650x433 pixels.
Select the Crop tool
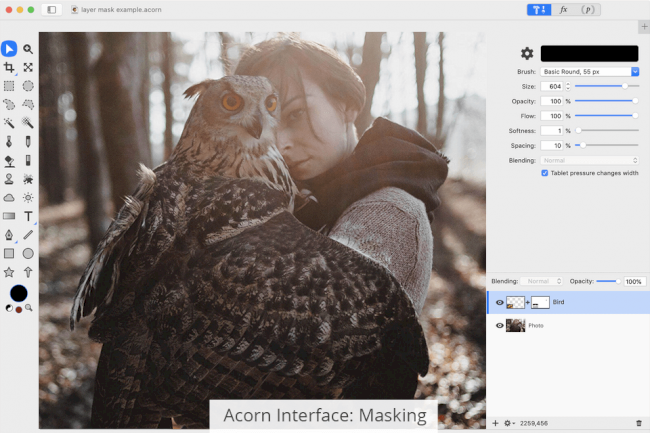pyautogui.click(x=9, y=67)
